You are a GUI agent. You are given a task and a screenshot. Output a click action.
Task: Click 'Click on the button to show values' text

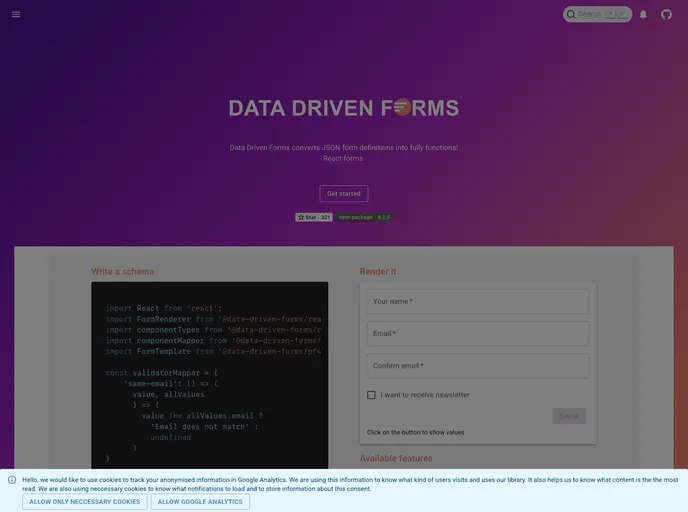415,432
